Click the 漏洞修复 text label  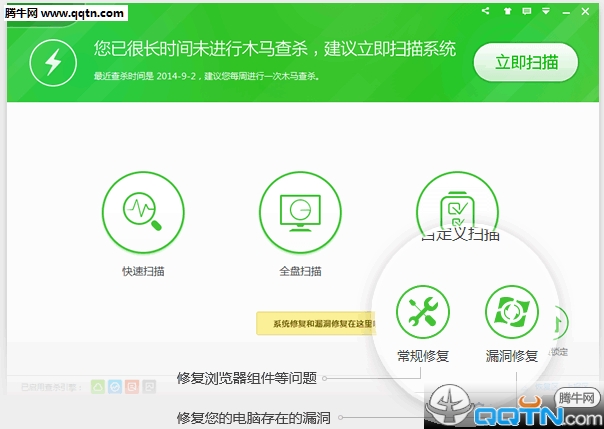pyautogui.click(x=512, y=356)
